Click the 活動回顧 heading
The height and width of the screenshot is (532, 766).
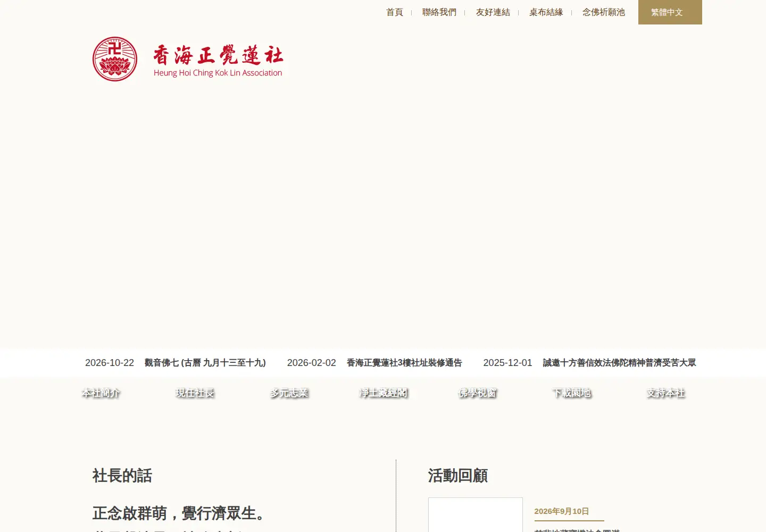[x=458, y=476]
